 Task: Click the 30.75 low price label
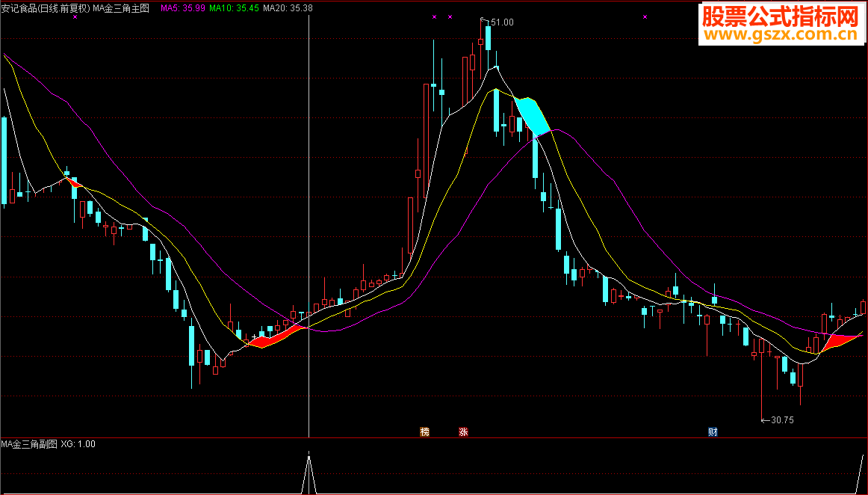(x=782, y=420)
